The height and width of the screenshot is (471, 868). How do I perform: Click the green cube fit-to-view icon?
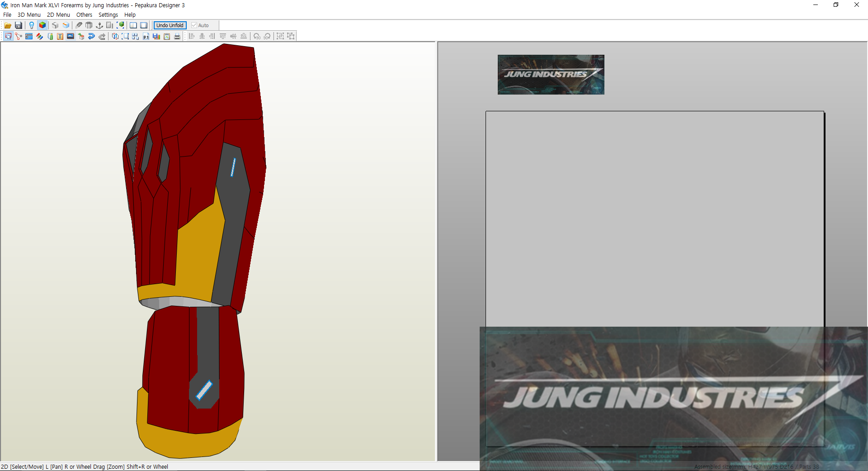pyautogui.click(x=120, y=25)
